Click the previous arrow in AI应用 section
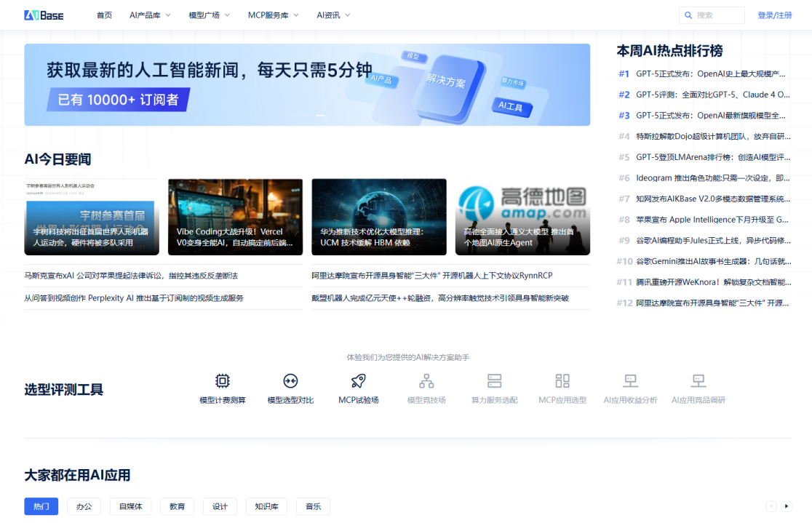812x523 pixels. (x=771, y=506)
